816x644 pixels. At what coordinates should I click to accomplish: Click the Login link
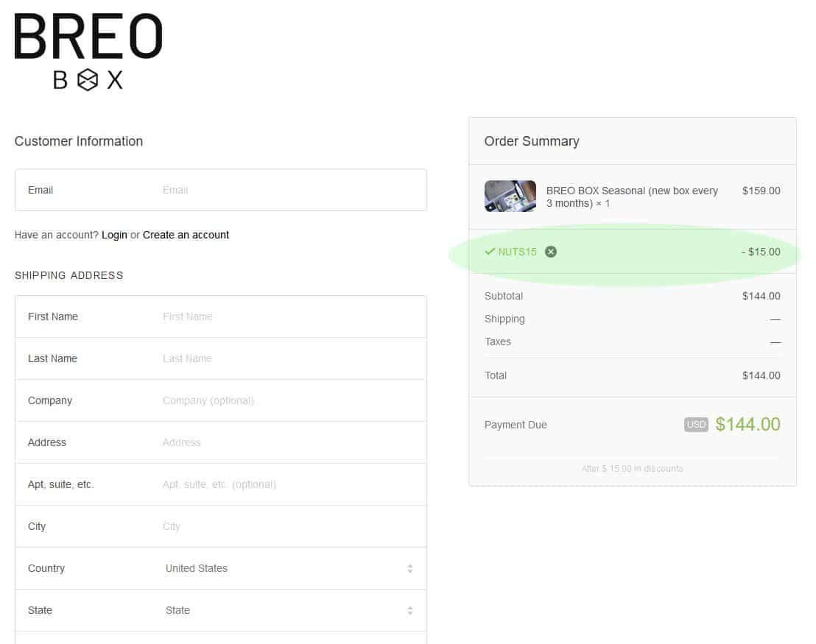pyautogui.click(x=114, y=235)
